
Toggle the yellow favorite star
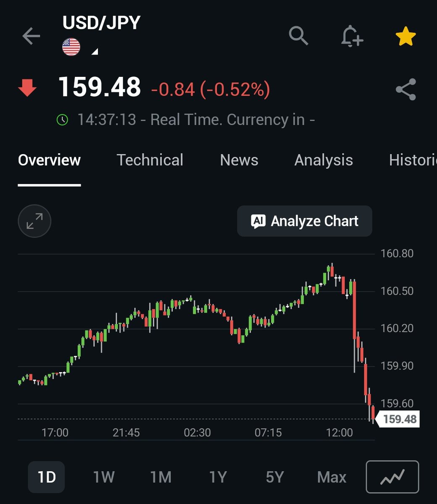(406, 37)
